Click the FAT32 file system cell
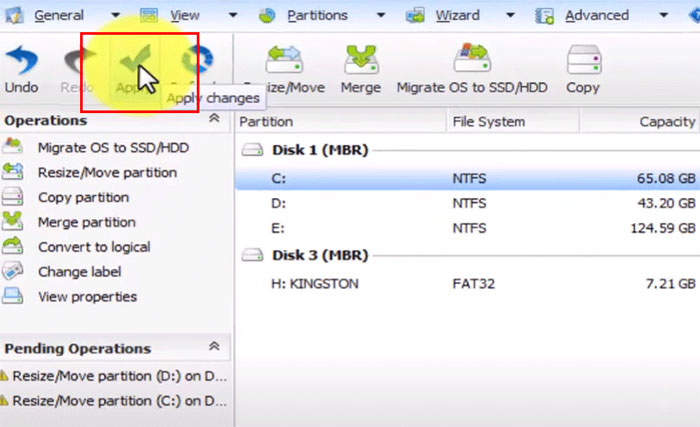This screenshot has width=700, height=427. 474,284
